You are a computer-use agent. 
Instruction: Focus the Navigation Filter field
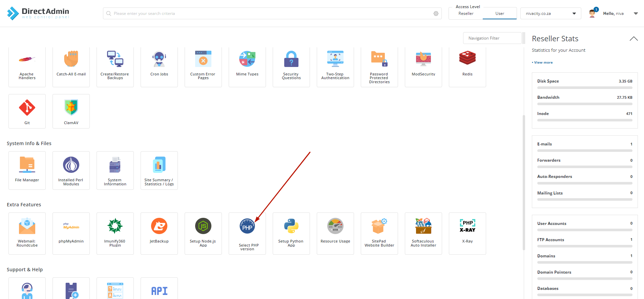[492, 38]
